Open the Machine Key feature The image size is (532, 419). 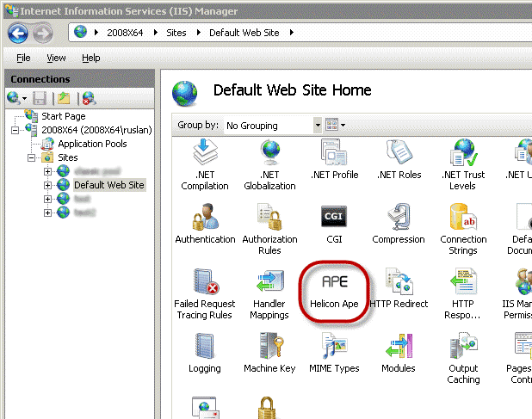[269, 353]
